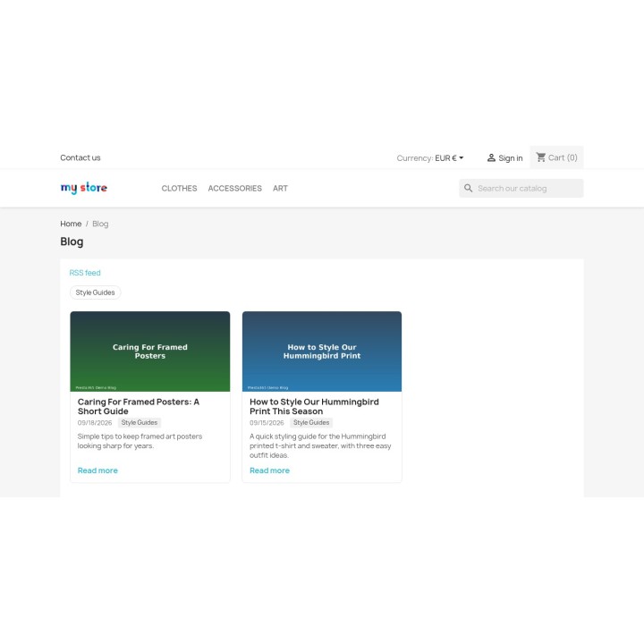
Task: Select the Style Guides category filter pill
Action: [x=95, y=292]
